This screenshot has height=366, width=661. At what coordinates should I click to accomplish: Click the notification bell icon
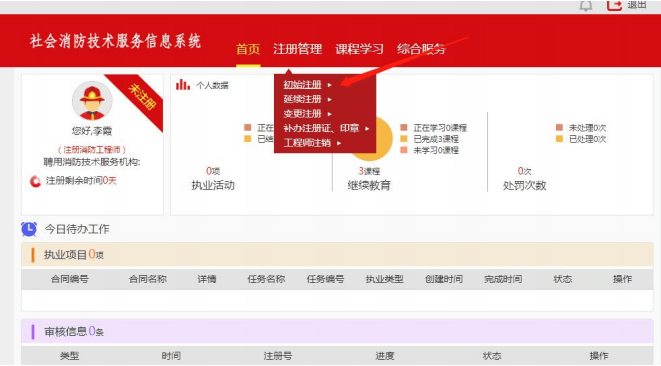(586, 5)
